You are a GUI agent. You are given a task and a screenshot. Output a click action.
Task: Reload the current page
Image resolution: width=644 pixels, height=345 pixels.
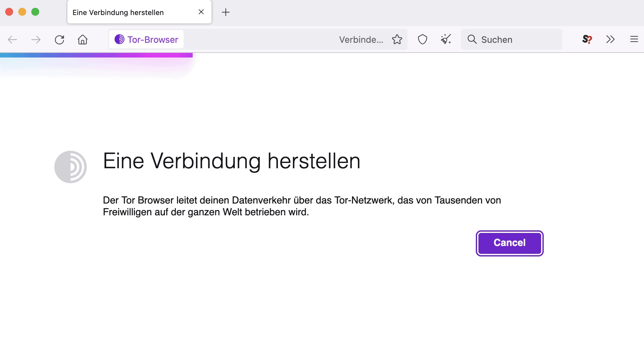coord(59,40)
